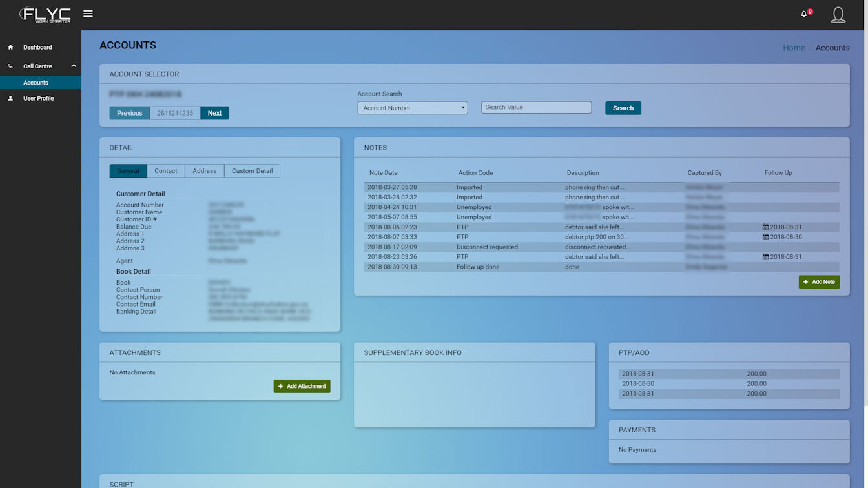Click calendar icon on 2018-08-30 follow up

(765, 237)
